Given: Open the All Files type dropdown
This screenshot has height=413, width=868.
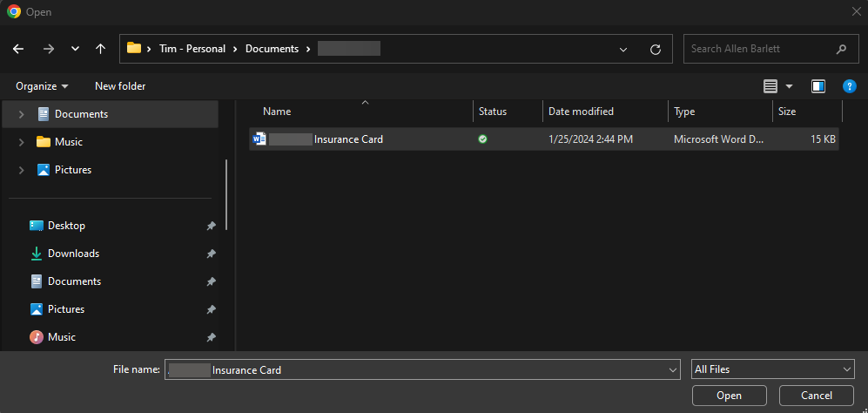Looking at the screenshot, I should tap(772, 369).
